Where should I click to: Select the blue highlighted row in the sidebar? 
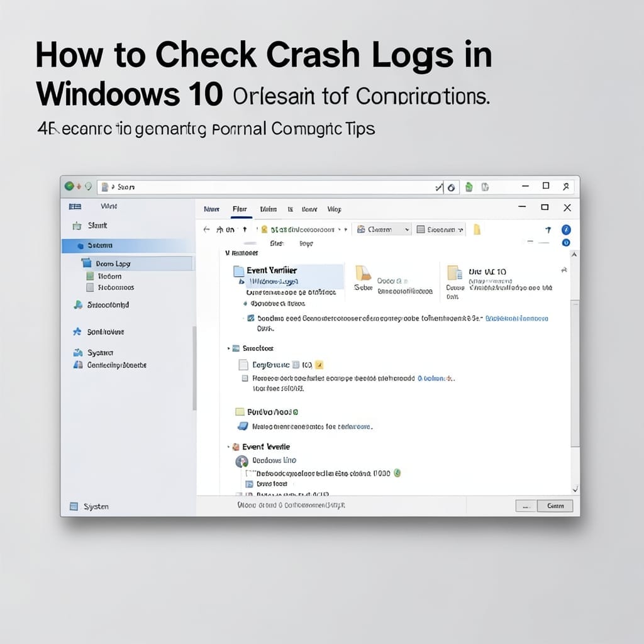point(128,245)
